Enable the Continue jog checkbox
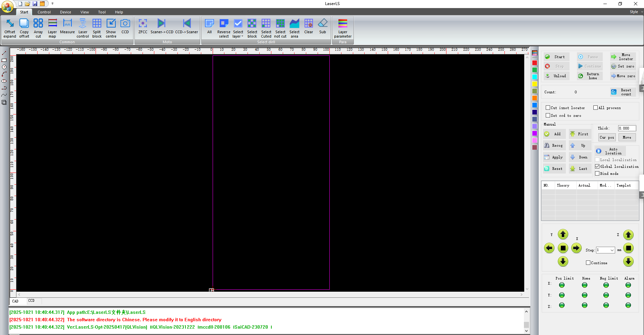 click(x=588, y=263)
